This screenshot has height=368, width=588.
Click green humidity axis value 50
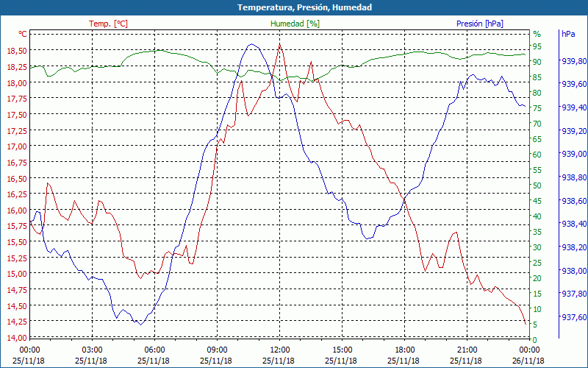[x=537, y=185]
